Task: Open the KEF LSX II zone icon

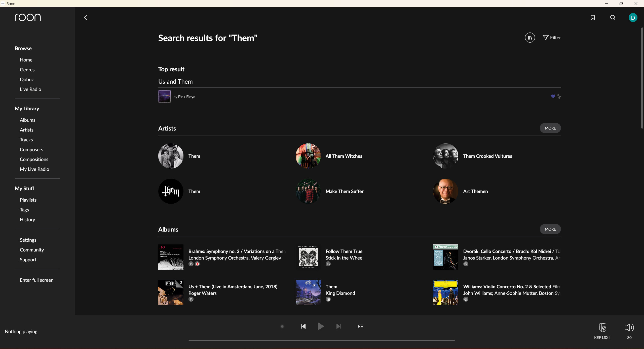Action: 602,328
